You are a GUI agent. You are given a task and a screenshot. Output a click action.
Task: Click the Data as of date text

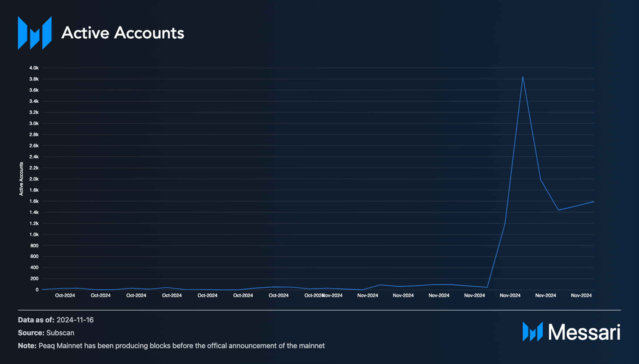[75, 320]
